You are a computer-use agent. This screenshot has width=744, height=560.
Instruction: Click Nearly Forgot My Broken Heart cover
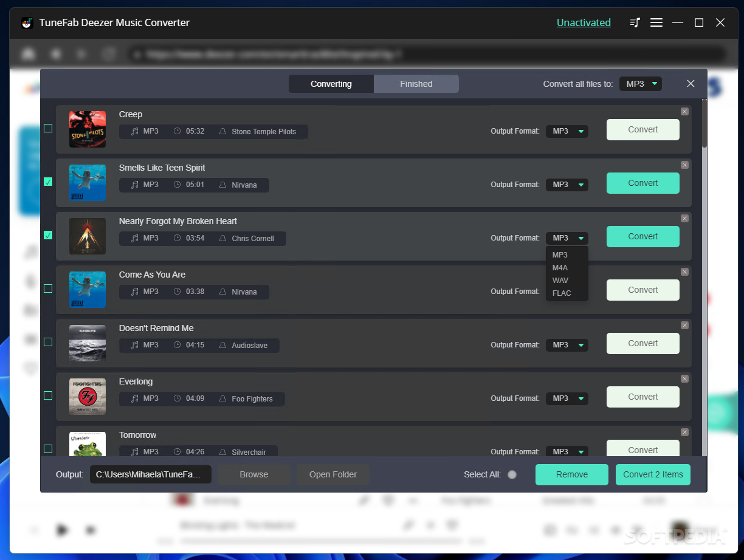tap(88, 236)
